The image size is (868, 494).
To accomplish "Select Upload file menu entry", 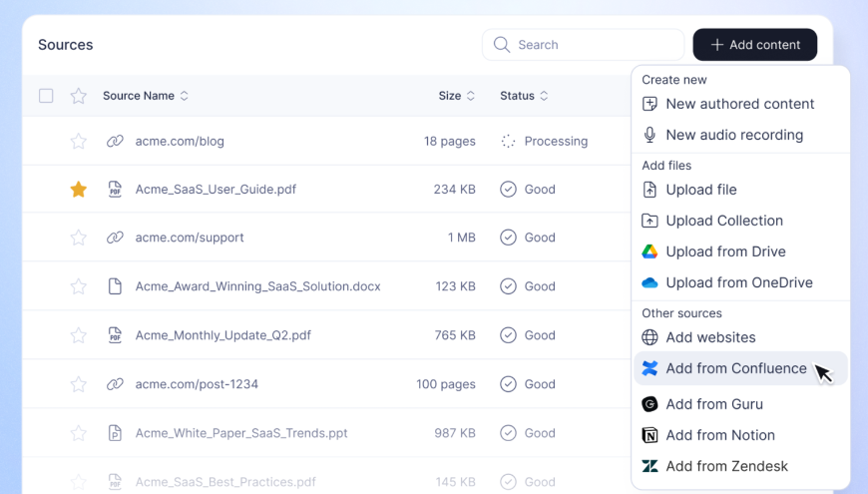I will (740, 190).
